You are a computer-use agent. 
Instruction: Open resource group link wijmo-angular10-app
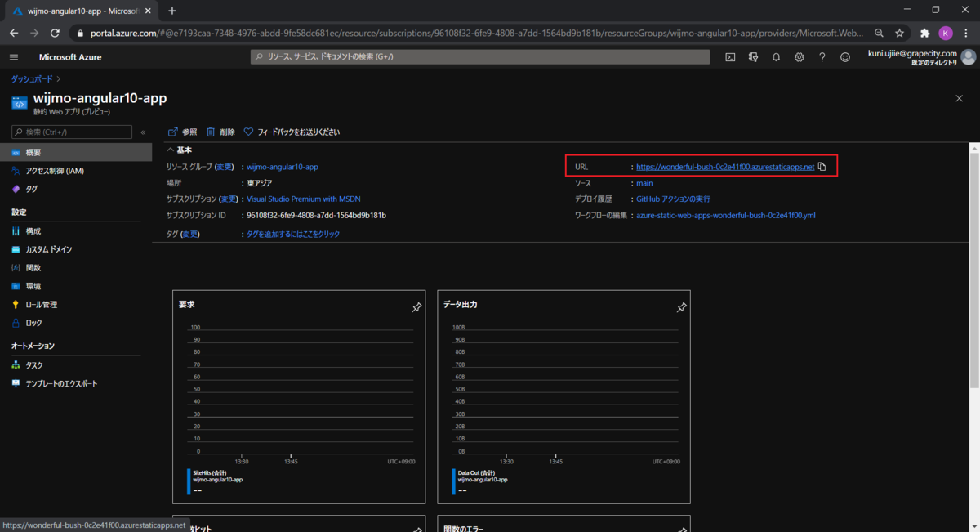(x=283, y=167)
